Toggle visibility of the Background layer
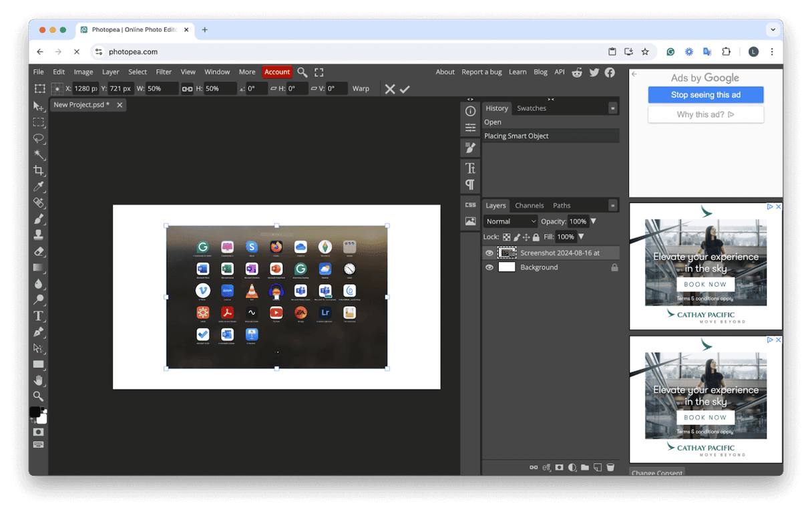812x514 pixels. [x=489, y=267]
